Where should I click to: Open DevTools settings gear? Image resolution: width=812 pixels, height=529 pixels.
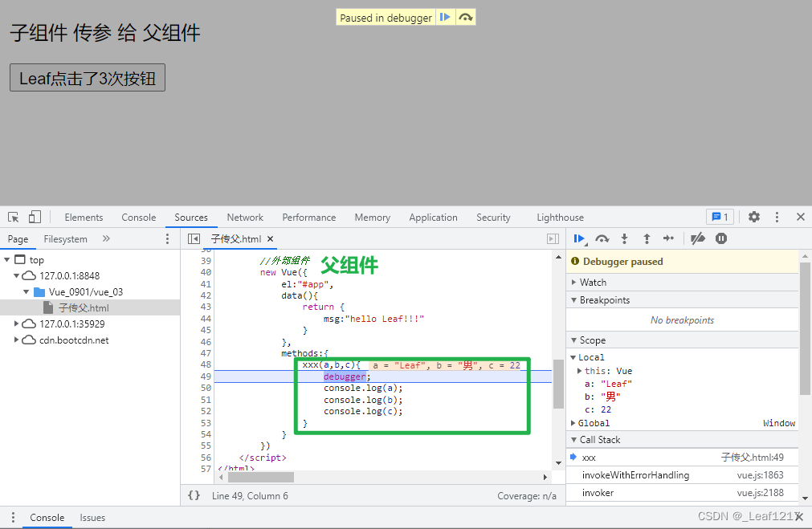tap(754, 217)
